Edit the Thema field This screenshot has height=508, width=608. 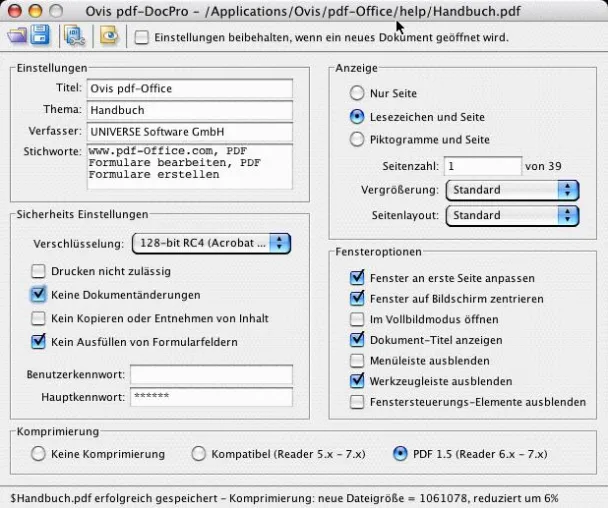click(190, 110)
